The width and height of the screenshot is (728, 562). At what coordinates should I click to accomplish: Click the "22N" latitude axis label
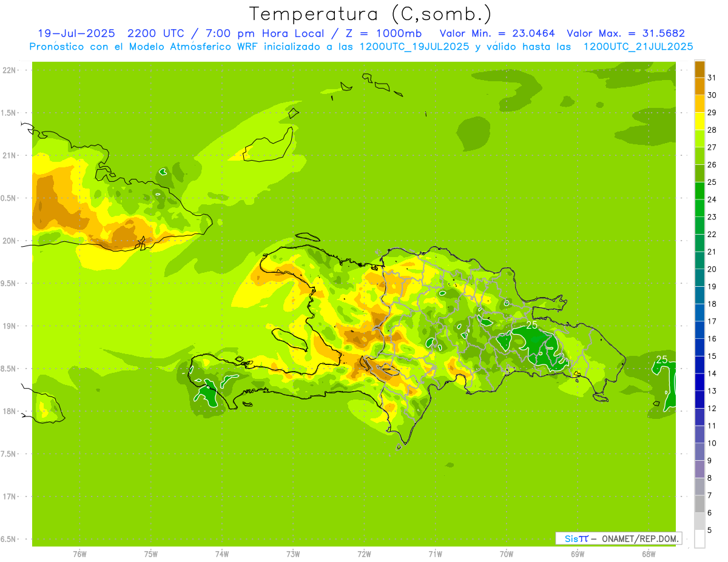coord(10,70)
